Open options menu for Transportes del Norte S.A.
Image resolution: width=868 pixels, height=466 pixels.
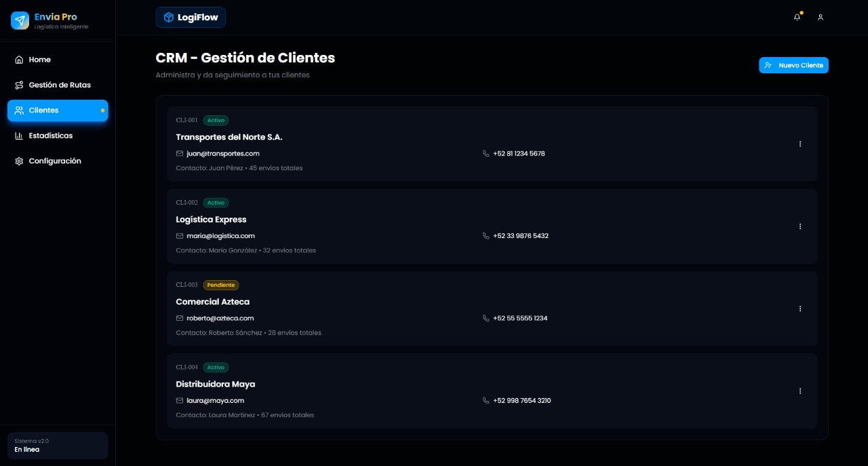pyautogui.click(x=800, y=144)
